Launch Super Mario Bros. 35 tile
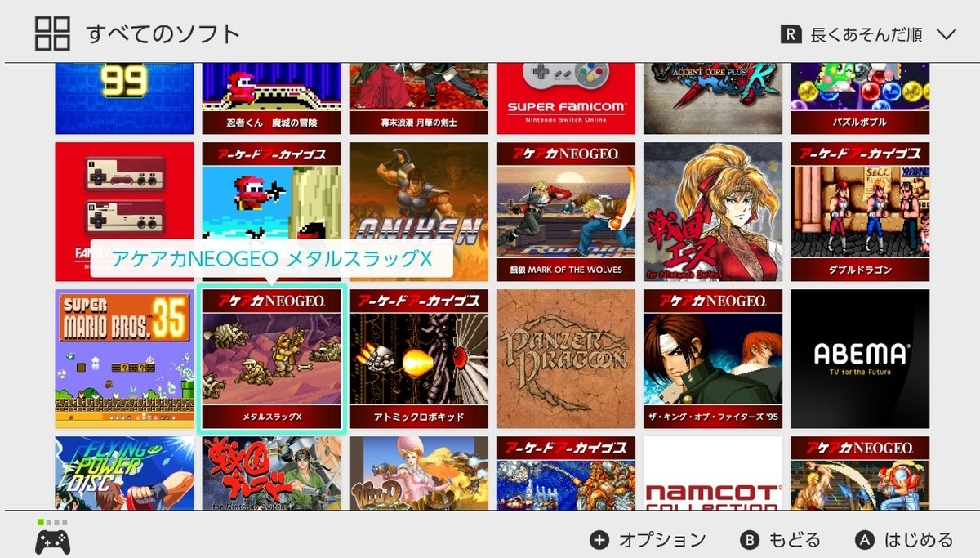 125,359
